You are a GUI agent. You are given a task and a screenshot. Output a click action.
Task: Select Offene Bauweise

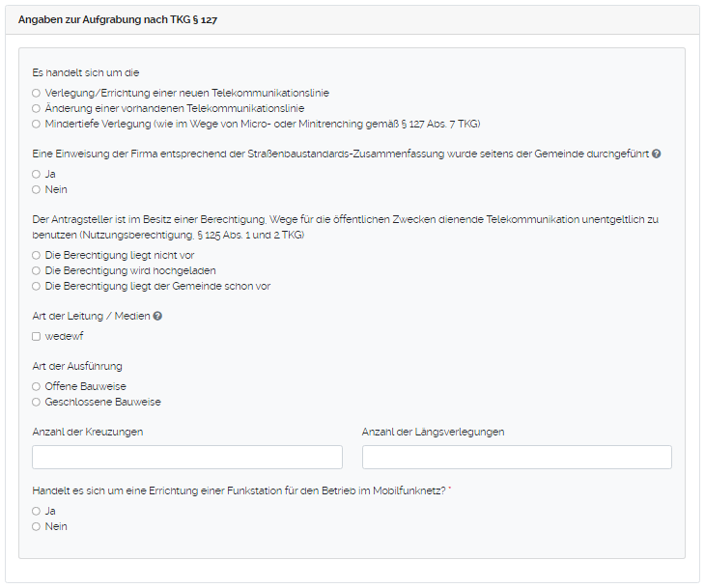[36, 386]
